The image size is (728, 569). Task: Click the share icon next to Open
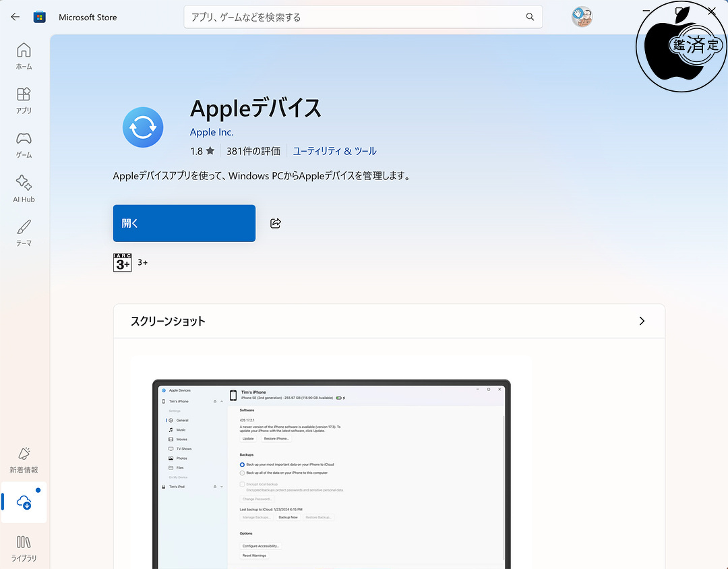[275, 223]
